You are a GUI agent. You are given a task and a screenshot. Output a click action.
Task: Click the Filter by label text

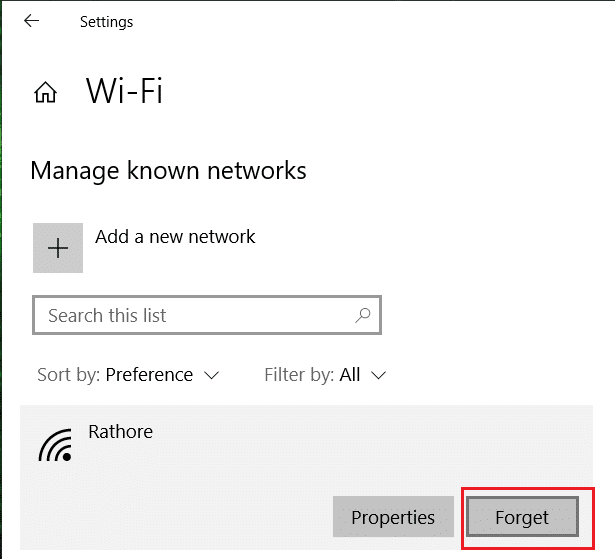coord(299,375)
